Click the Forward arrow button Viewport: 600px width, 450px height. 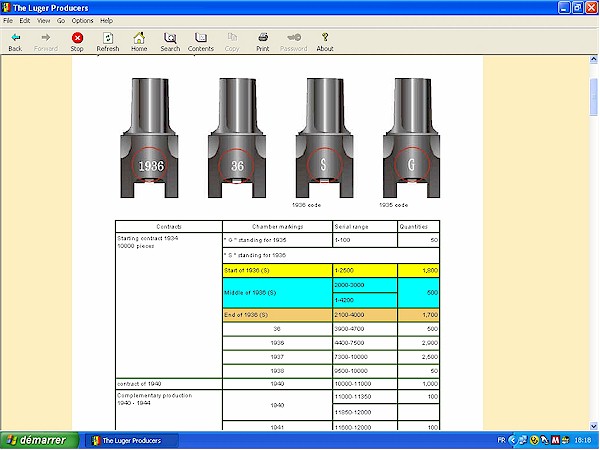click(x=46, y=42)
